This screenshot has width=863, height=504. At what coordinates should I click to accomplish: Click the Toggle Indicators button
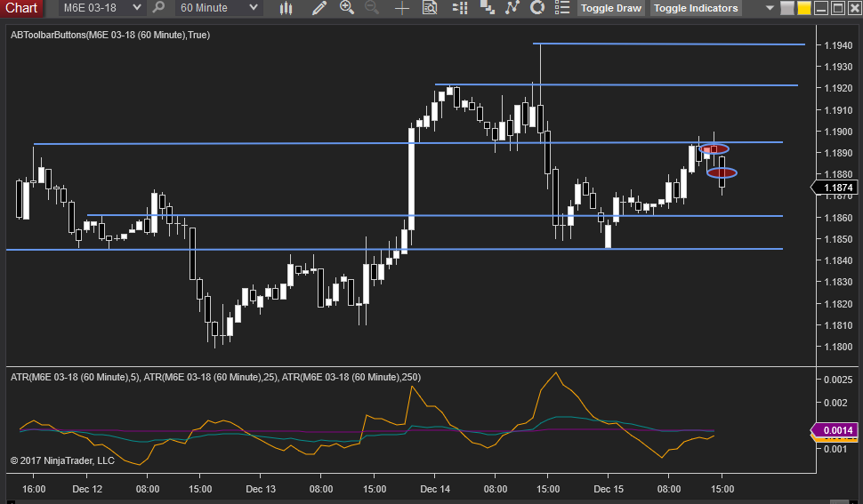tap(696, 8)
